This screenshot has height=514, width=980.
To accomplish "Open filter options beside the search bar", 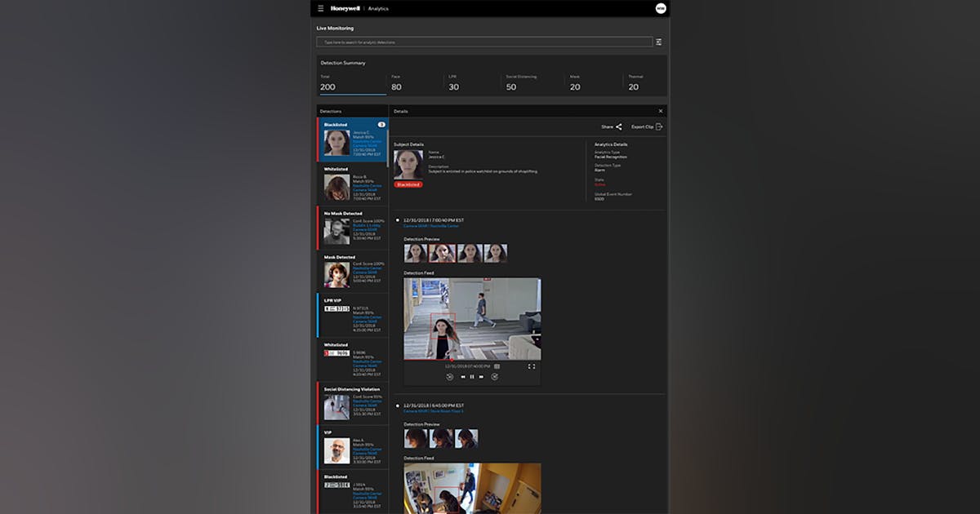I will (x=658, y=42).
